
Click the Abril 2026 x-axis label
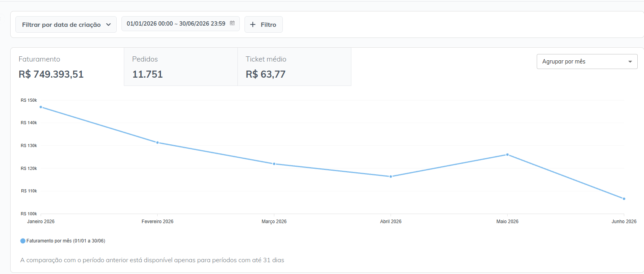391,222
